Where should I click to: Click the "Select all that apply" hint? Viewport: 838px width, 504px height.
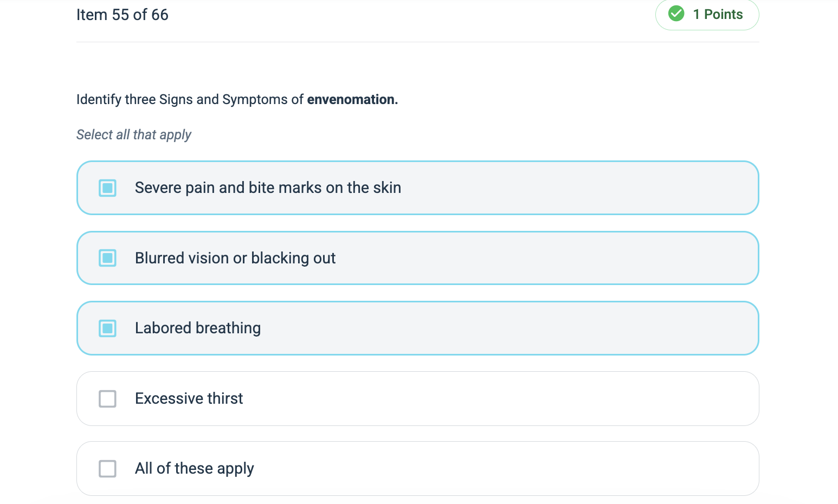(x=134, y=134)
